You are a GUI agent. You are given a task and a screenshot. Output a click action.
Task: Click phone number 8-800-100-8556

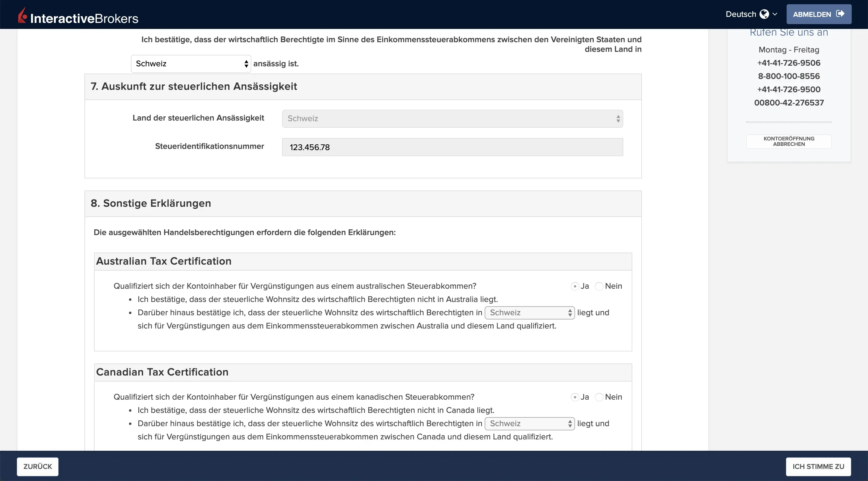click(789, 76)
